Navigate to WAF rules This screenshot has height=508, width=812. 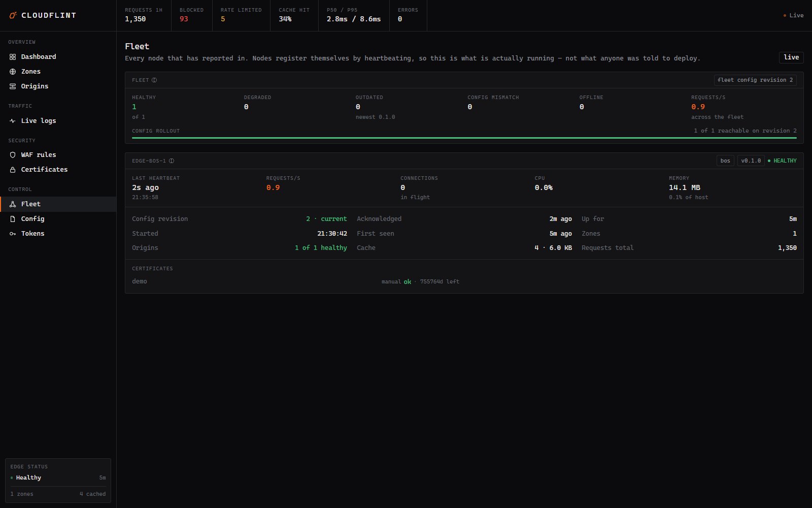[x=58, y=155]
